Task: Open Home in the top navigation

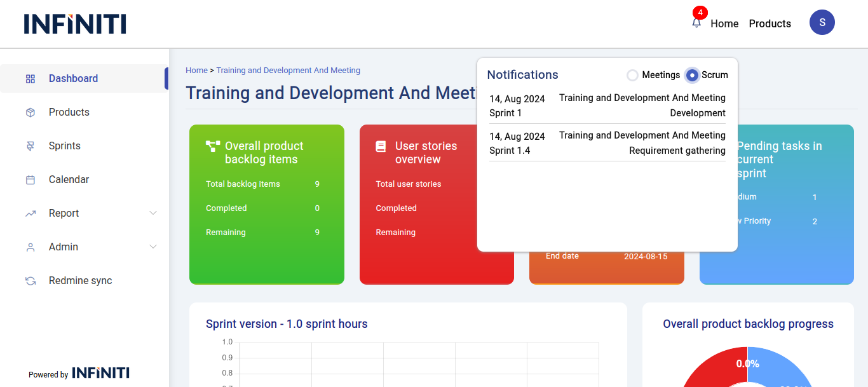Action: (x=724, y=24)
